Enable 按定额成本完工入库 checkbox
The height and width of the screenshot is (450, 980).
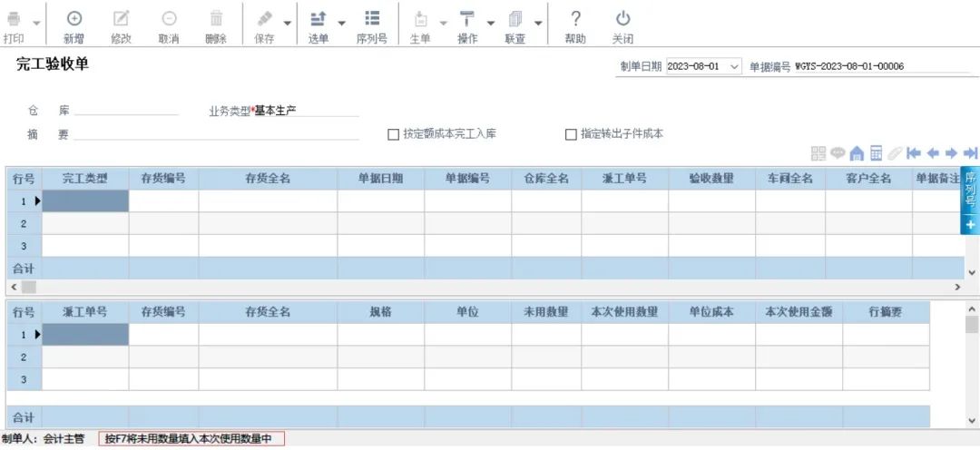(394, 134)
